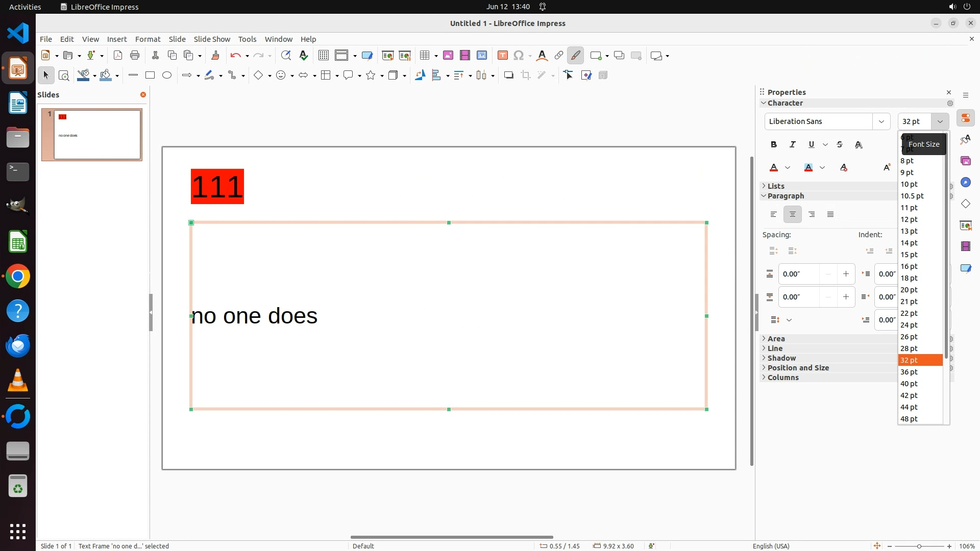
Task: Toggle Bold formatting in Character panel
Action: coord(774,145)
